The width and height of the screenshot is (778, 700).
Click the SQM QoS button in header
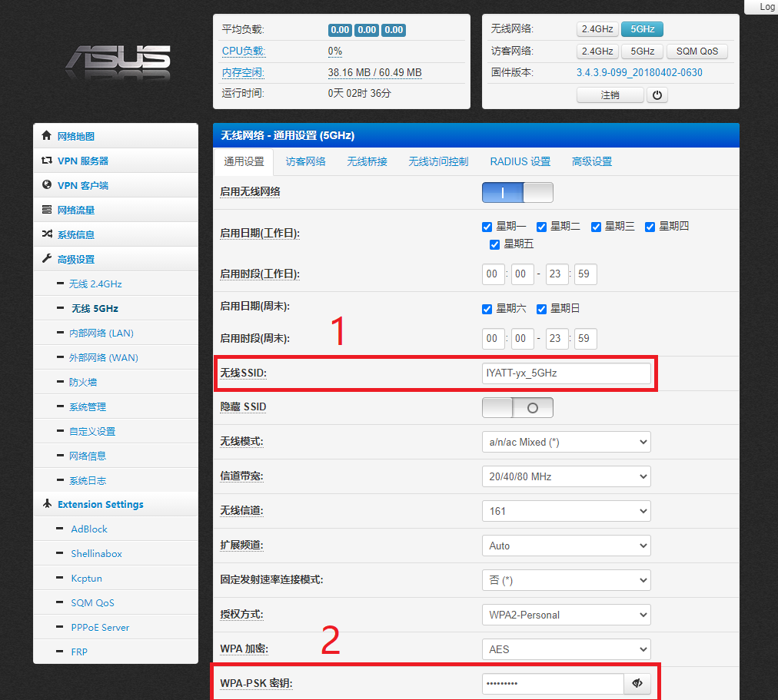point(697,51)
